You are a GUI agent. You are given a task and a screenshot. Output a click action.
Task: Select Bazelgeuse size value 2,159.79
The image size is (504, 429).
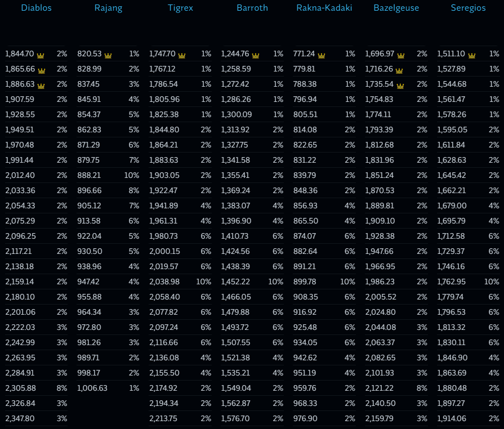point(380,418)
